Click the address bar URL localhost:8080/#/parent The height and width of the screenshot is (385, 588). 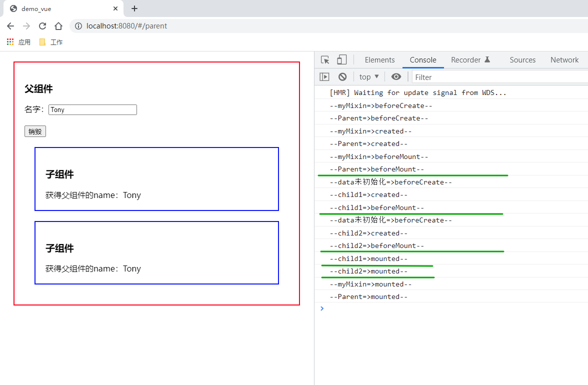click(127, 26)
